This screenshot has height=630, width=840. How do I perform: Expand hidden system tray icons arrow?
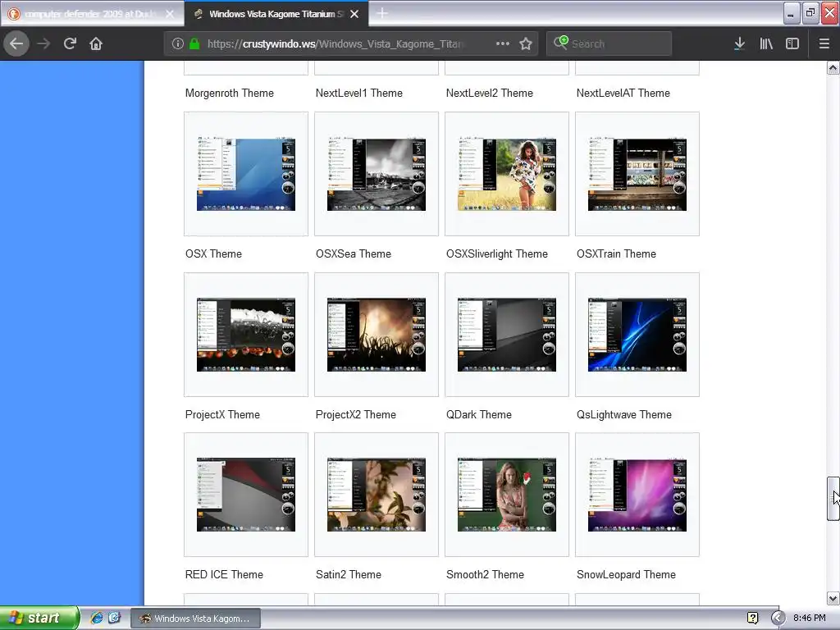[x=778, y=618]
